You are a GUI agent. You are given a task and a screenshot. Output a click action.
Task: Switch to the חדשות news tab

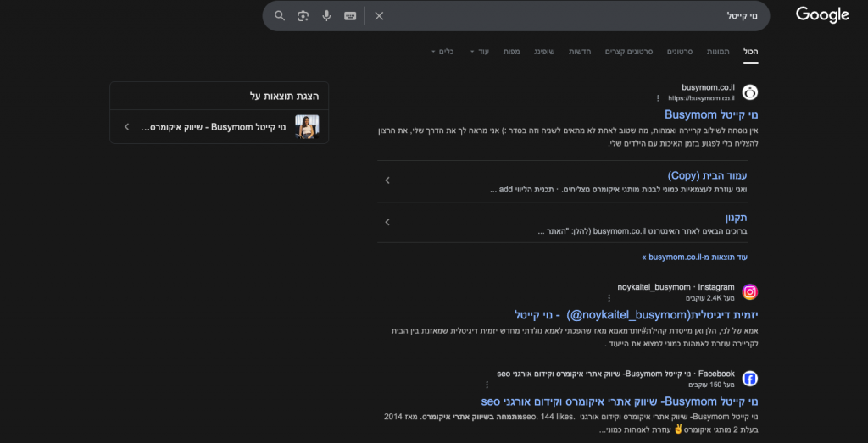click(x=580, y=52)
